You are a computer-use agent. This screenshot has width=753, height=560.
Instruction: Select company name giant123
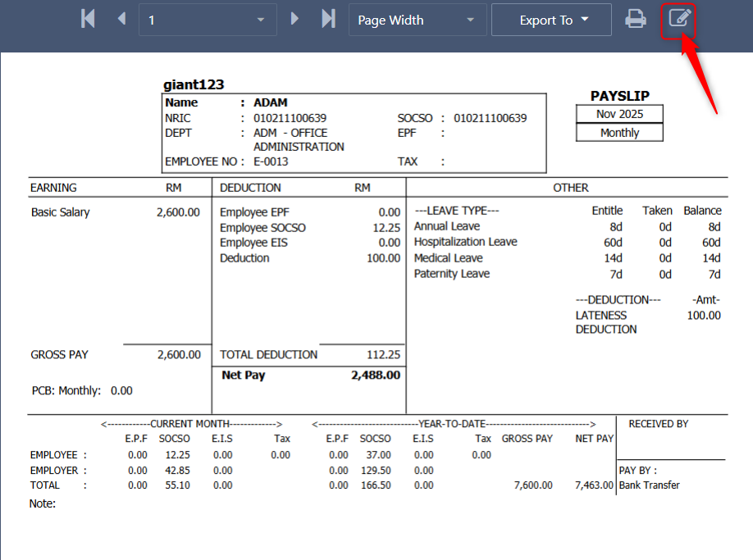(x=194, y=84)
